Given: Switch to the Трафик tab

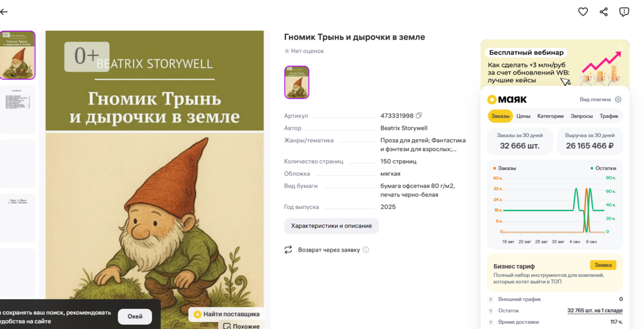Looking at the screenshot, I should pos(609,116).
